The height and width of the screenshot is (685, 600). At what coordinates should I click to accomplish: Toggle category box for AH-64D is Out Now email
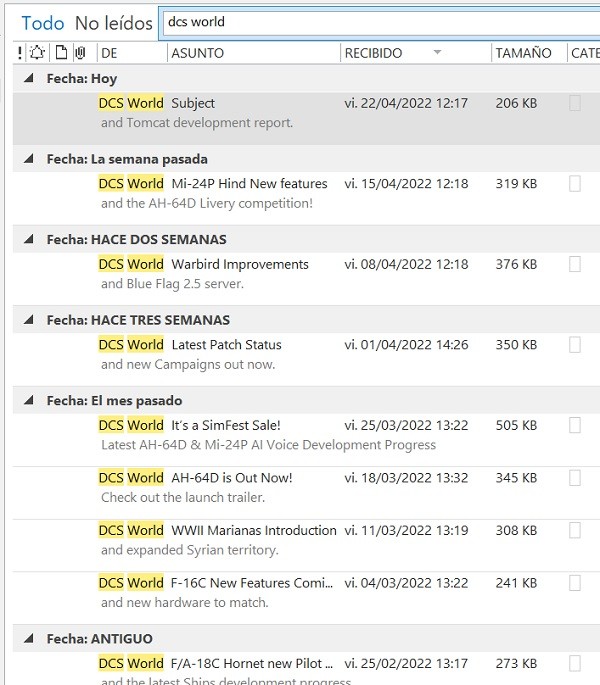575,478
